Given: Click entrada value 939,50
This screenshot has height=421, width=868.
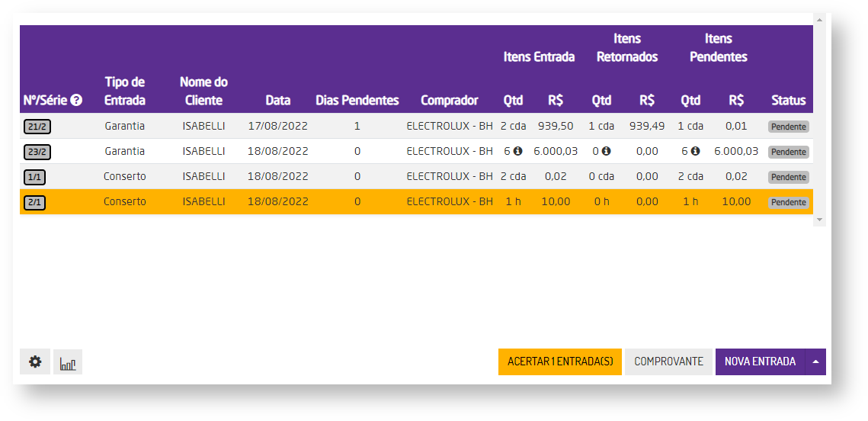Looking at the screenshot, I should [556, 127].
